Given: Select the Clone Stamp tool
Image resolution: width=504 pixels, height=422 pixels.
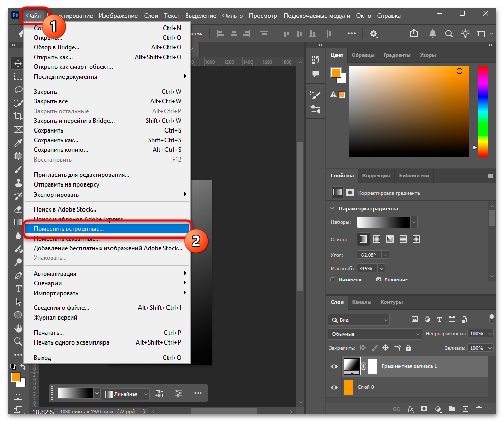Looking at the screenshot, I should [x=18, y=182].
